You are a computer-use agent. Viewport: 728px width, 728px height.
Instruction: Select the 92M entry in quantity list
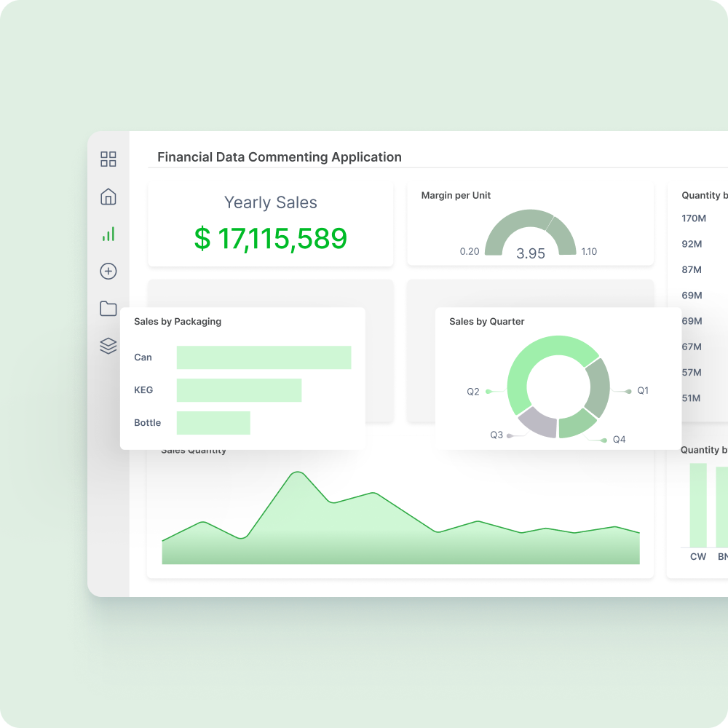[x=692, y=244]
